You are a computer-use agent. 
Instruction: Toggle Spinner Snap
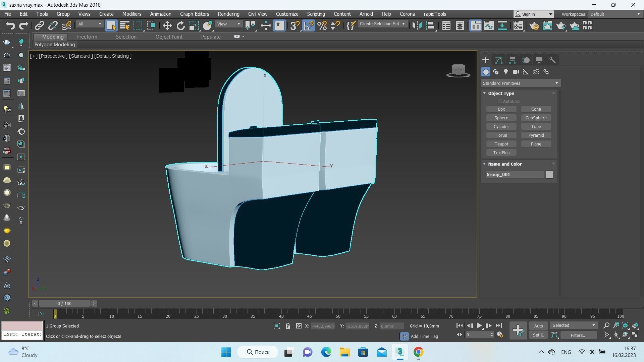(x=335, y=26)
